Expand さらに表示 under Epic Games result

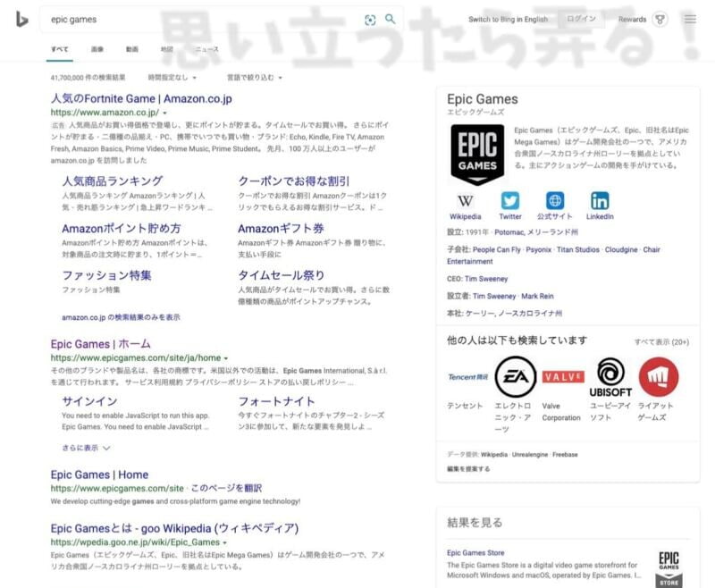(86, 448)
